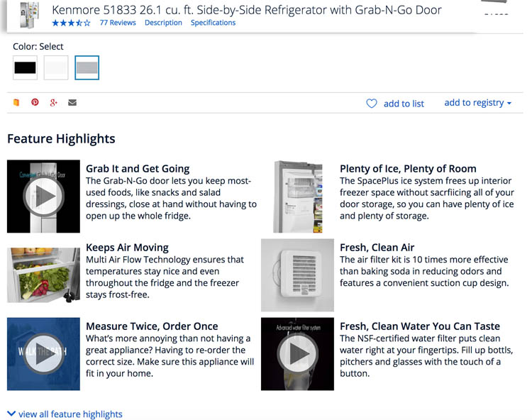This screenshot has height=420, width=532.
Task: Play the Measure Twice walkthrough video
Action: pos(43,353)
